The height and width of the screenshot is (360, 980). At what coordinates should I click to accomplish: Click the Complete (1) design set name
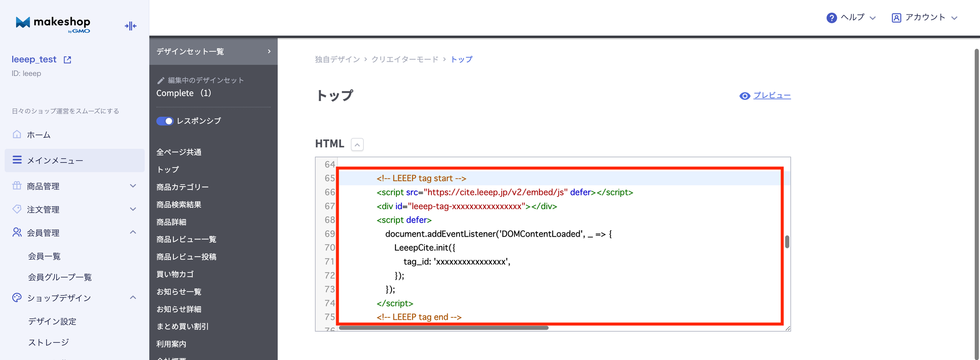click(x=184, y=93)
